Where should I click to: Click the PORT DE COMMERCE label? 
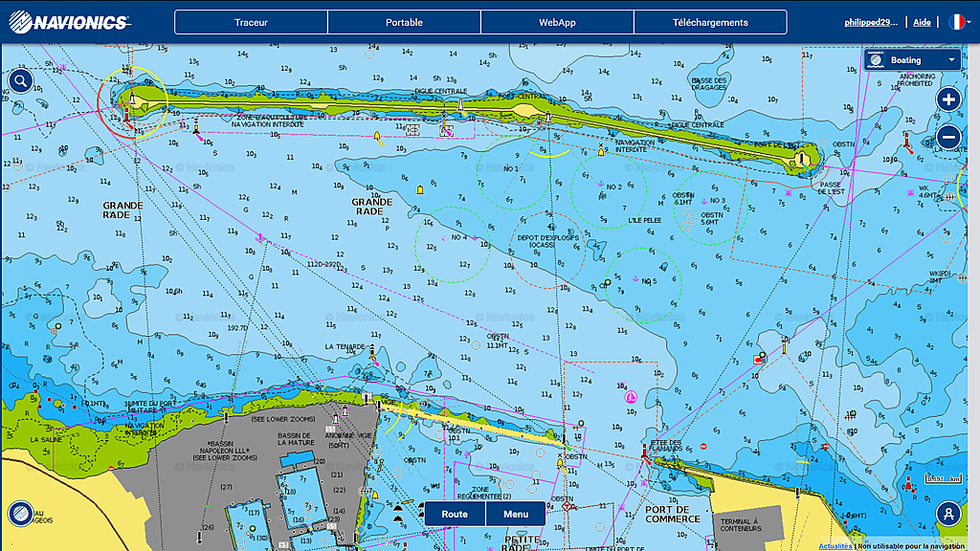(x=673, y=514)
